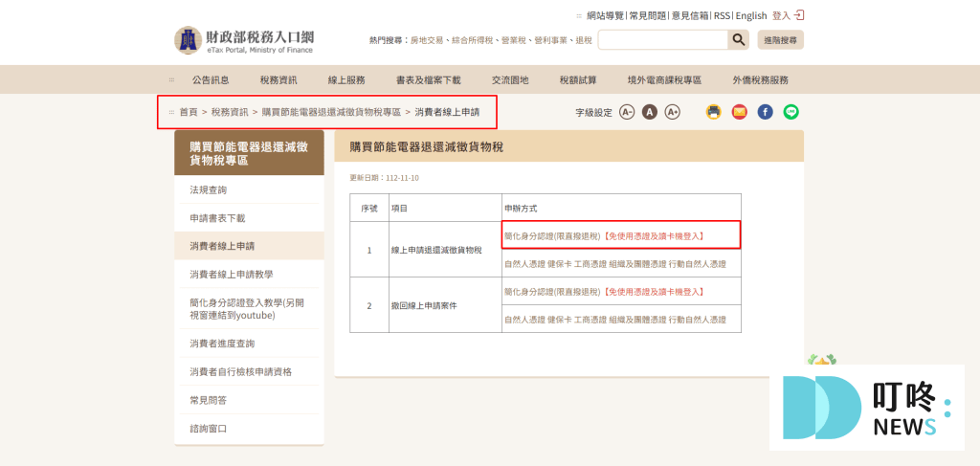Click 自然人憑證 in the 線上申請退還減徵貨物稅 row
This screenshot has height=466, width=980.
point(524,264)
